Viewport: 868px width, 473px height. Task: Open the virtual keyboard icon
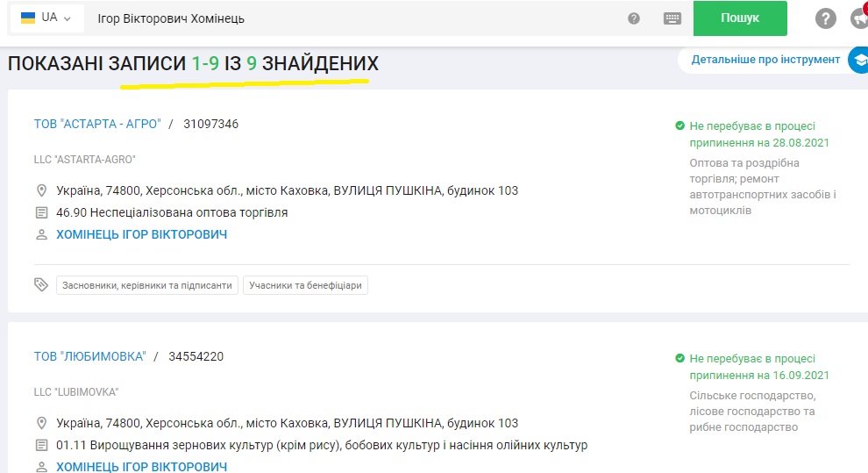click(672, 18)
